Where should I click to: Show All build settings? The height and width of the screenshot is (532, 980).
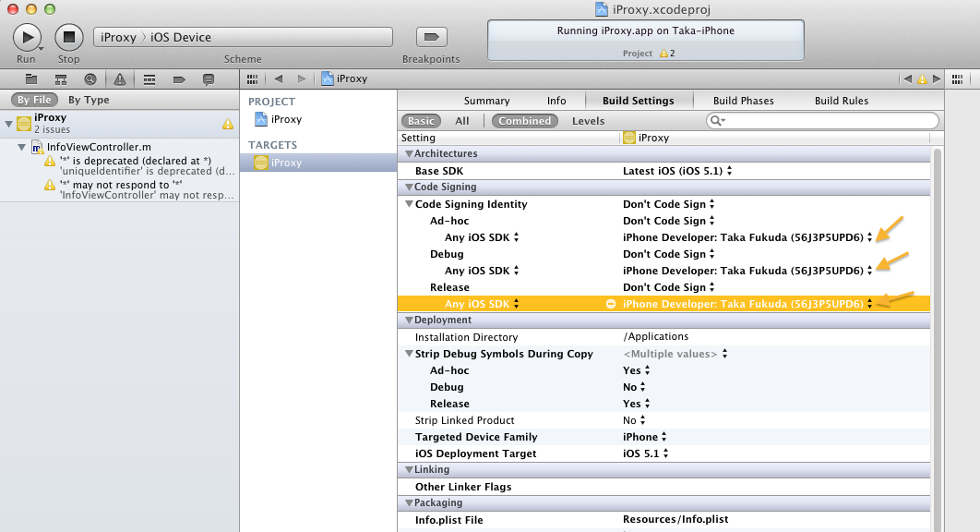(x=462, y=121)
